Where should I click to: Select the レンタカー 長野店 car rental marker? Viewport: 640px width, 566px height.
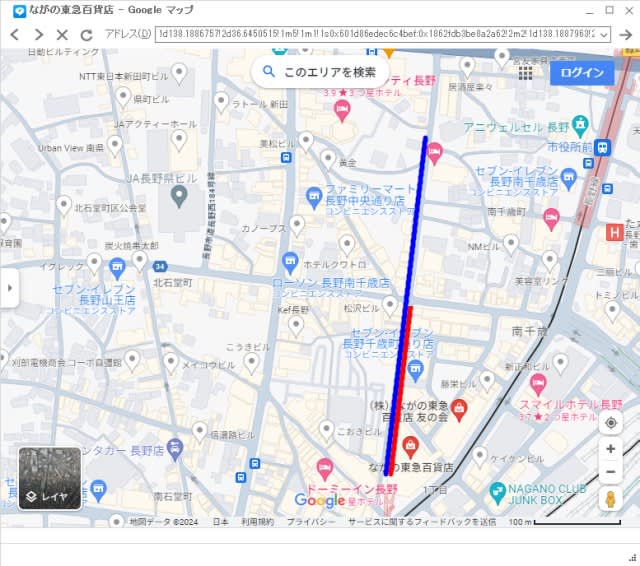point(175,450)
